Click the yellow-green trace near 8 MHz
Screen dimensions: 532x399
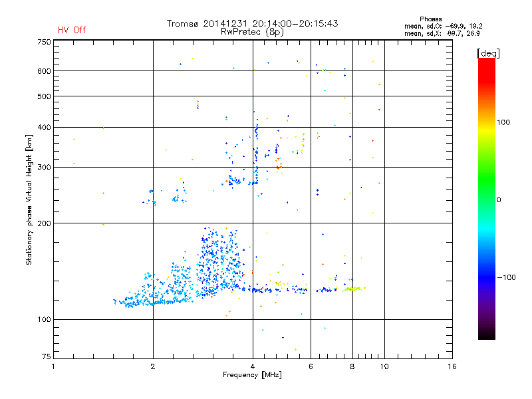(x=354, y=289)
